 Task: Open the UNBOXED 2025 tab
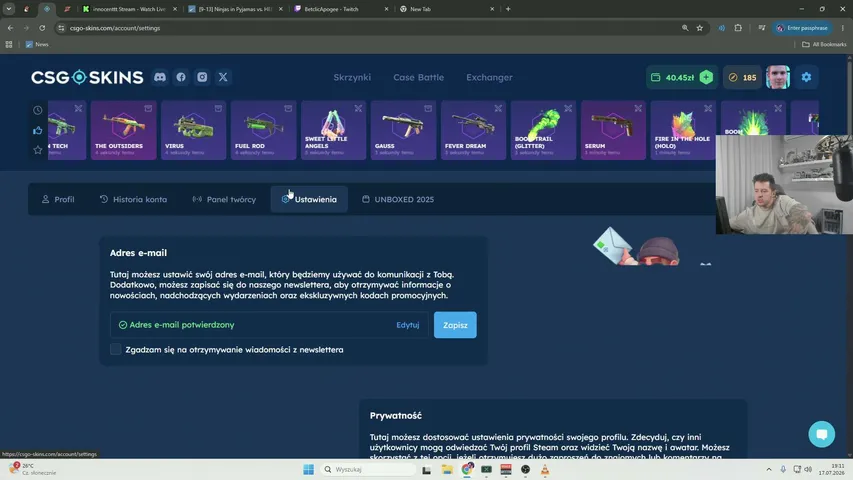click(x=398, y=199)
